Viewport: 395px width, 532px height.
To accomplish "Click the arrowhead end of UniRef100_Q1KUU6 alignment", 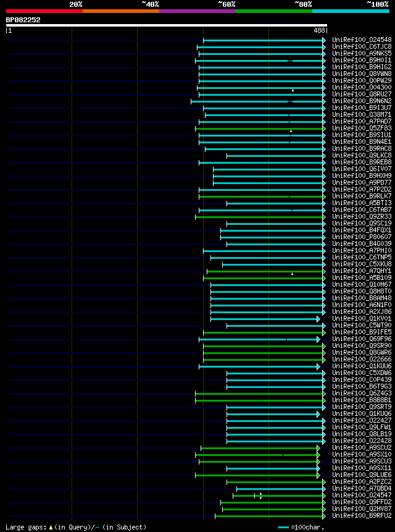I will pos(318,366).
